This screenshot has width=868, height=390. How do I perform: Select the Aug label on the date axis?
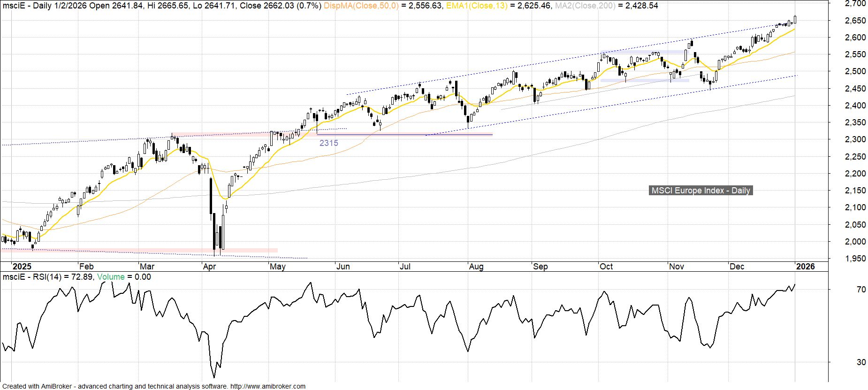pos(476,267)
